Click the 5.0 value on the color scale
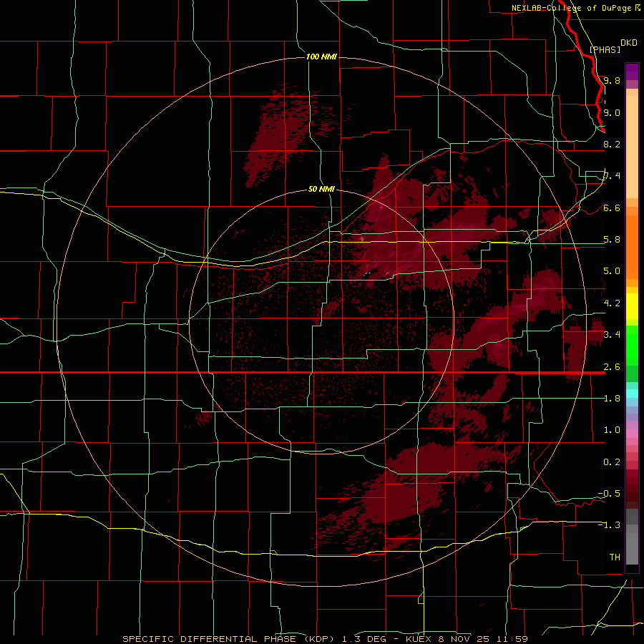This screenshot has height=644, width=644. (x=612, y=271)
